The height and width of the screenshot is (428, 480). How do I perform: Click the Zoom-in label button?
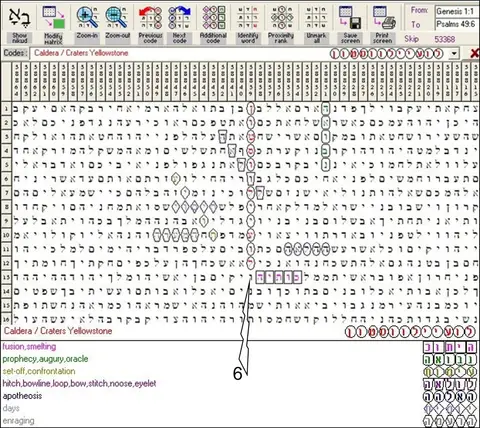coord(87,35)
